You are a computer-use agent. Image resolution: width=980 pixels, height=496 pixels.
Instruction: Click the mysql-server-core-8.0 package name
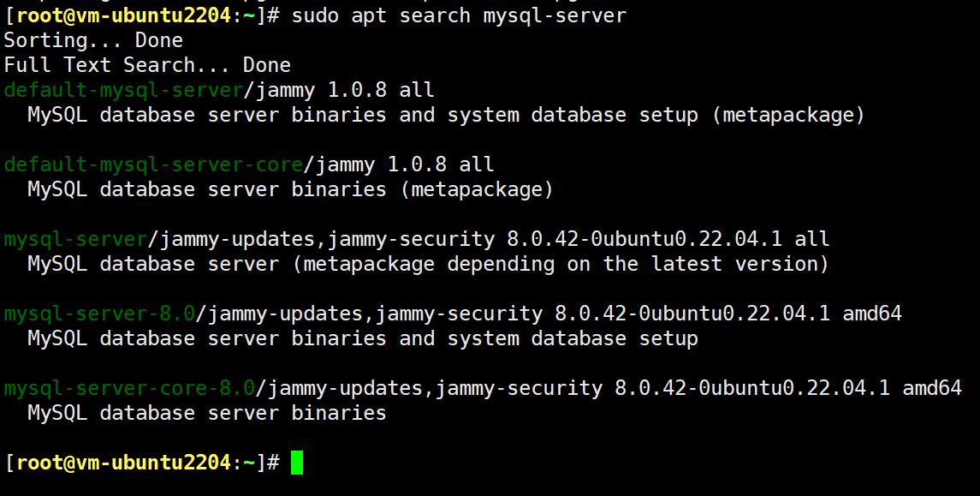(x=129, y=388)
